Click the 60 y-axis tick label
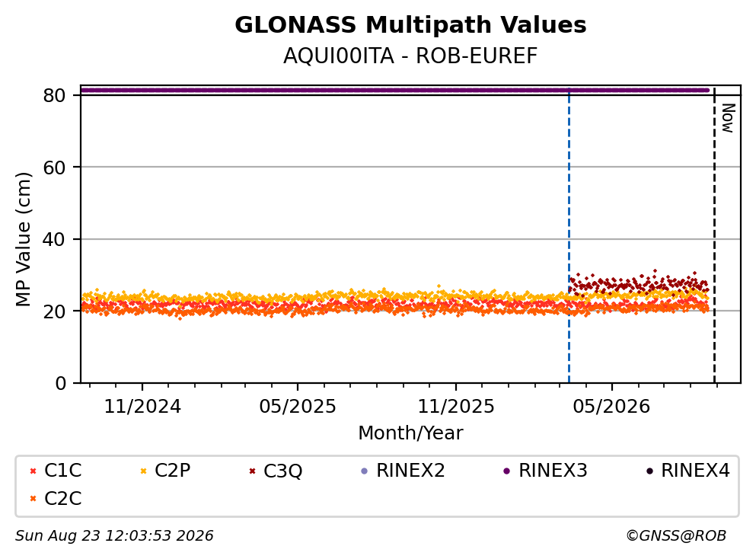This screenshot has height=559, width=756. [x=54, y=168]
